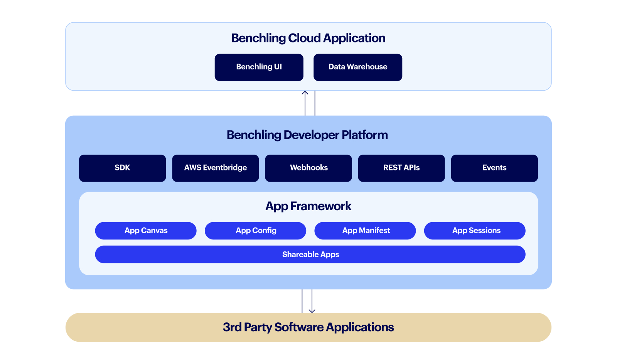Click the Data Warehouse block
Image resolution: width=617 pixels, height=364 pixels.
357,67
